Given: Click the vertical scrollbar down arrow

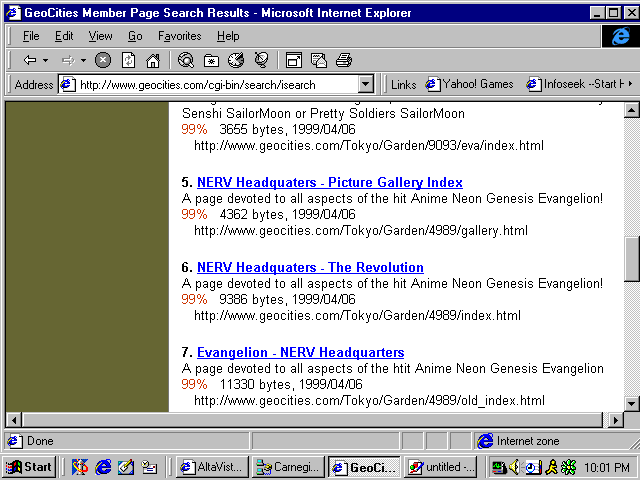Looking at the screenshot, I should coord(631,403).
